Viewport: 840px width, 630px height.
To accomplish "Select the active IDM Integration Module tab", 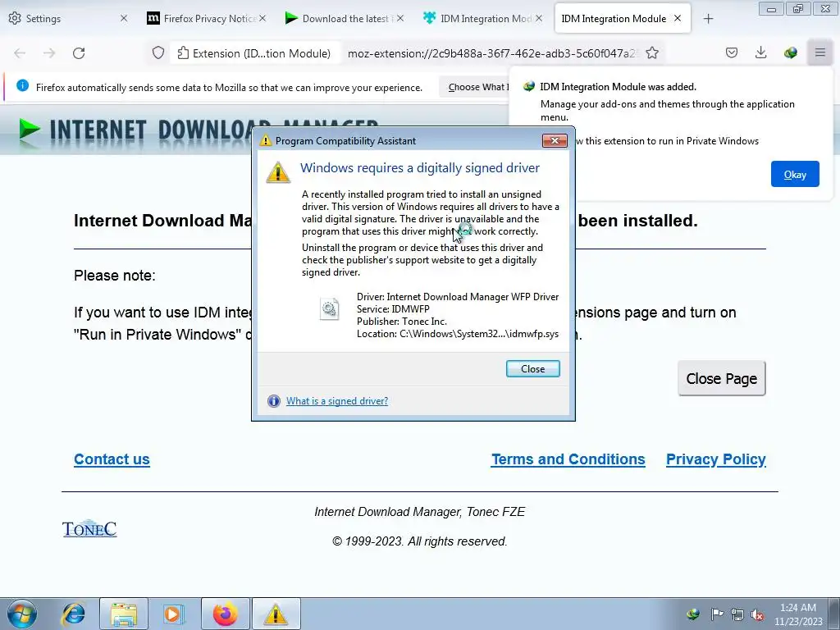I will pos(614,18).
